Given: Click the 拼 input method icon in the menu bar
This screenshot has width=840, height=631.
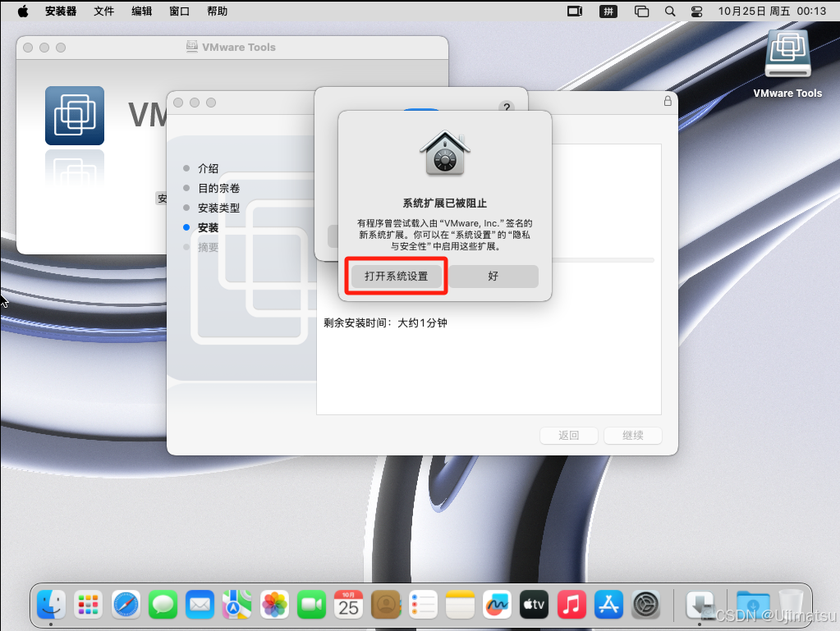Looking at the screenshot, I should [x=608, y=11].
